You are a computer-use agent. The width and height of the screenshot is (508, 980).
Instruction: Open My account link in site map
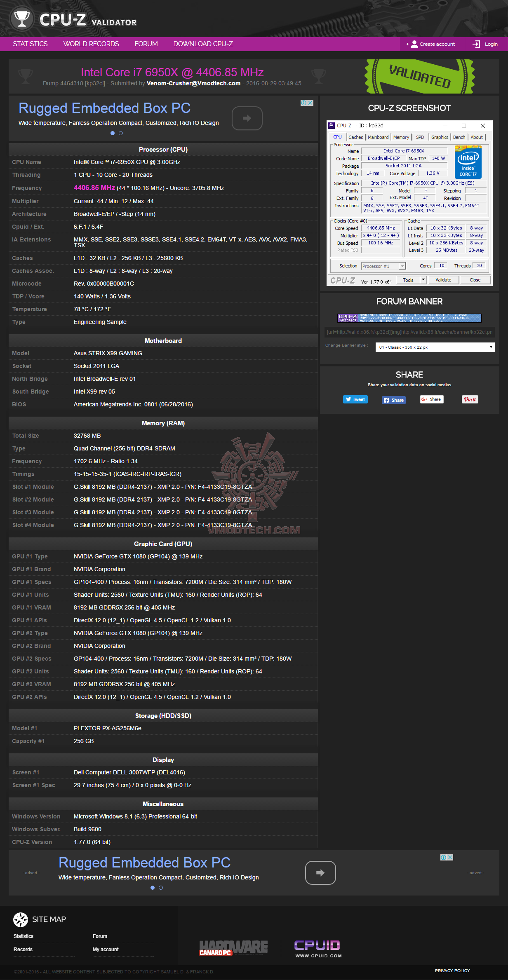click(x=106, y=950)
